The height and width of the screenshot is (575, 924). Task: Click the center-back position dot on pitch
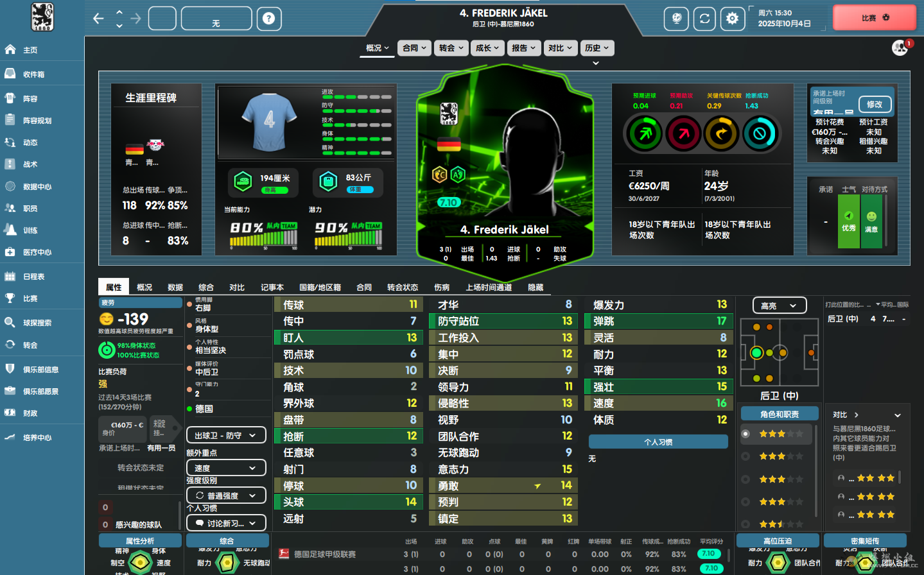pos(756,352)
